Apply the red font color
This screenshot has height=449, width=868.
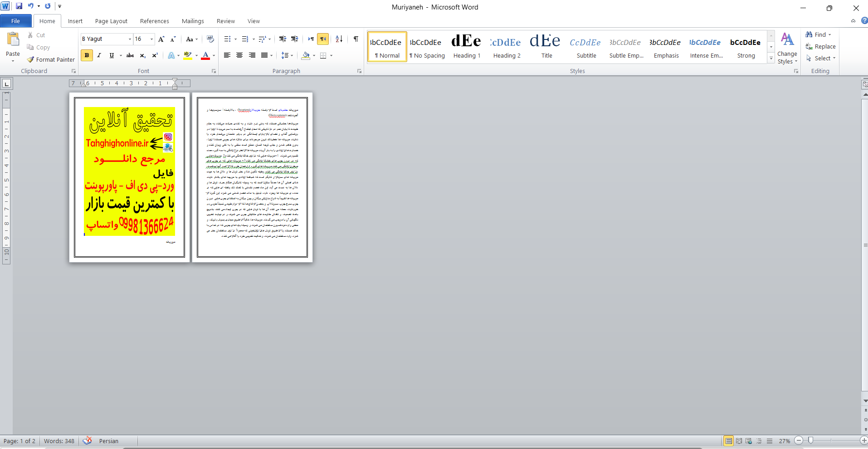[205, 55]
